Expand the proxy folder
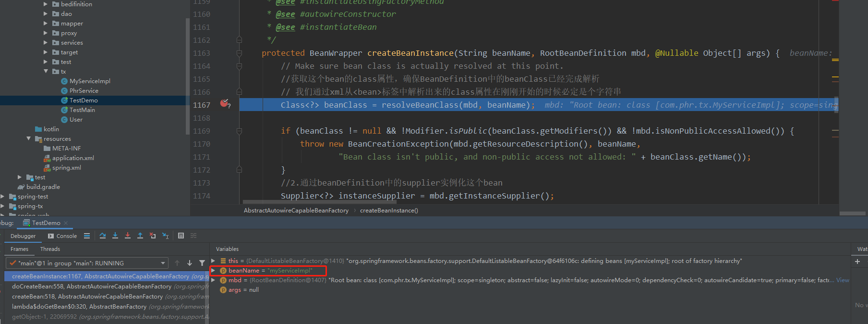868x324 pixels. coord(46,33)
